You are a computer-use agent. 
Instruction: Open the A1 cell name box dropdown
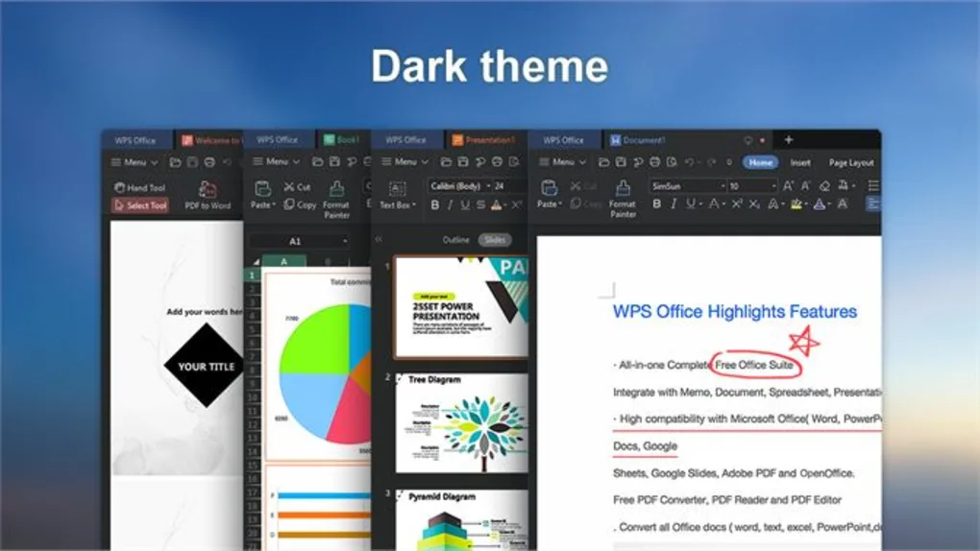point(344,241)
